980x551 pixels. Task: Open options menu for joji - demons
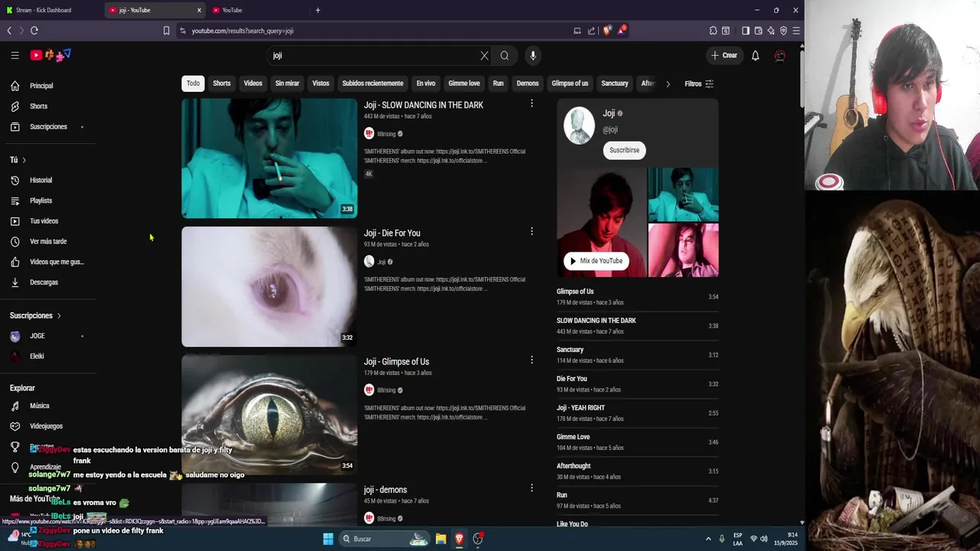(x=531, y=487)
